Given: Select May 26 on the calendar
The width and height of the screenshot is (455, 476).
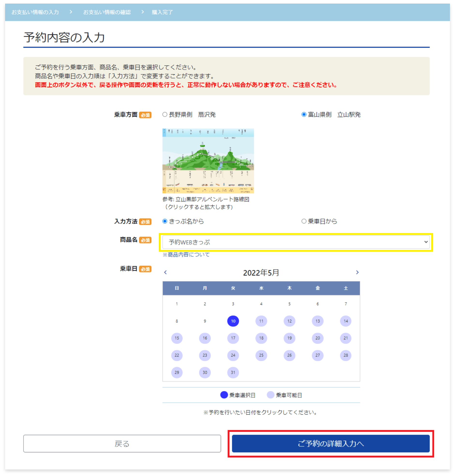Looking at the screenshot, I should (289, 355).
